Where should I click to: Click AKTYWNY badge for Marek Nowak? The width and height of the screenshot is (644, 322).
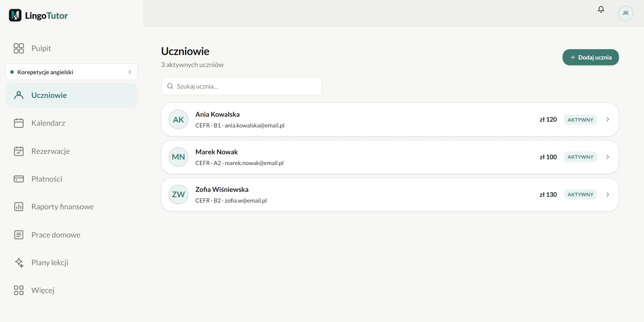pyautogui.click(x=580, y=157)
